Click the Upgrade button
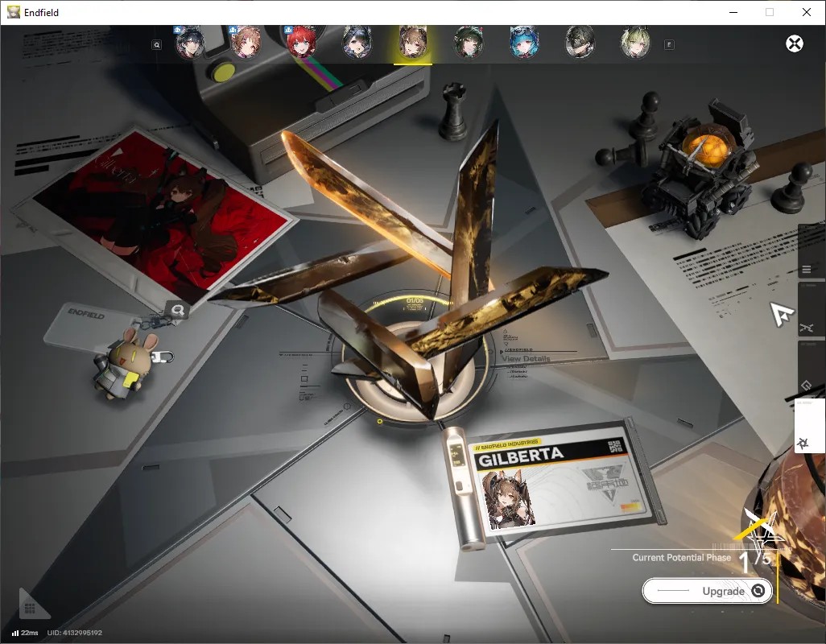The height and width of the screenshot is (644, 826). 708,591
